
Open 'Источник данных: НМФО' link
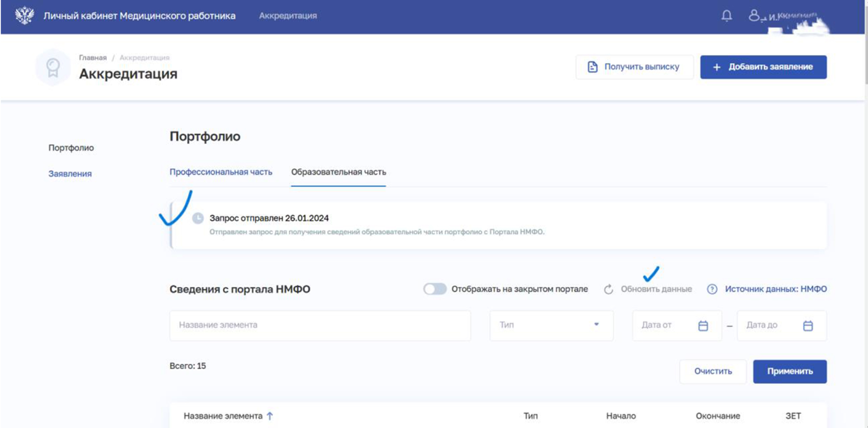(x=776, y=289)
